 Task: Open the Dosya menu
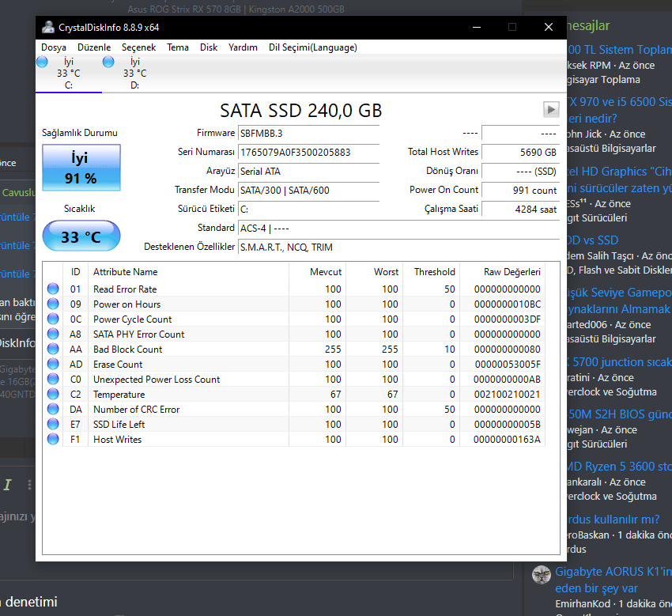point(54,47)
